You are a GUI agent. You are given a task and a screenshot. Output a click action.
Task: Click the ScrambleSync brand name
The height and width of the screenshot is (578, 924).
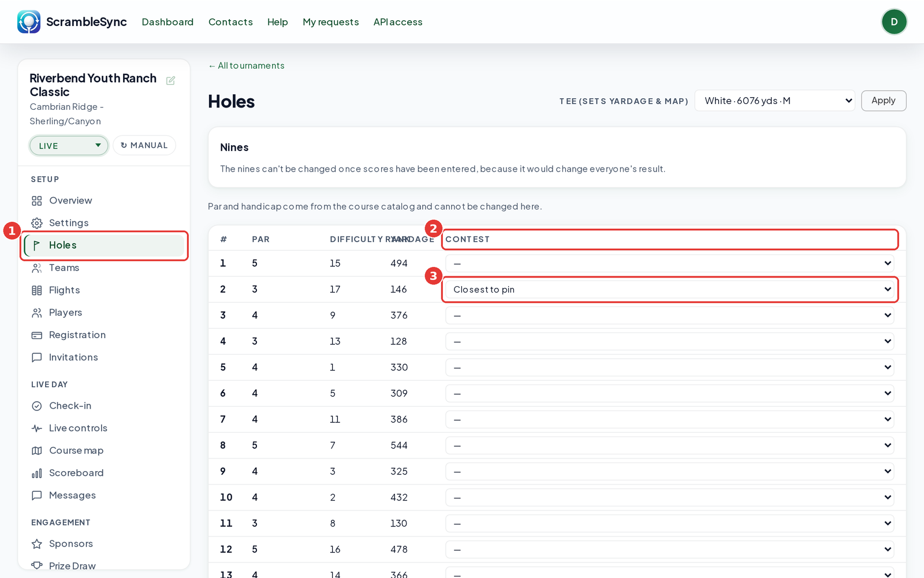[87, 22]
